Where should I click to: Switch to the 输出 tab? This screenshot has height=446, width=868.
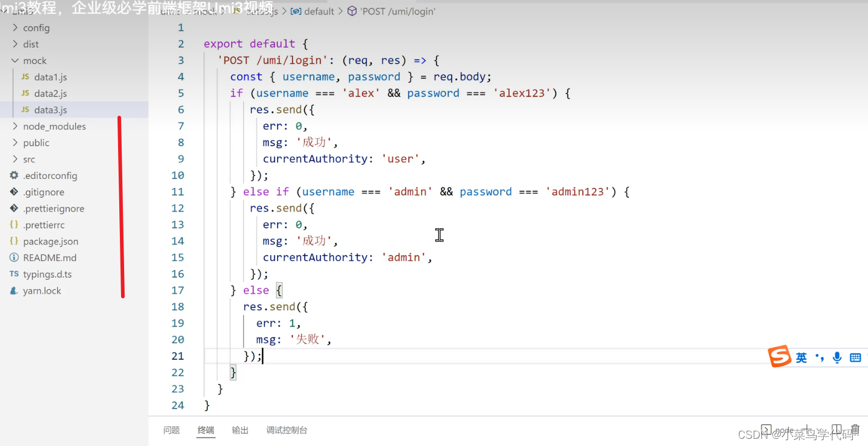click(240, 430)
